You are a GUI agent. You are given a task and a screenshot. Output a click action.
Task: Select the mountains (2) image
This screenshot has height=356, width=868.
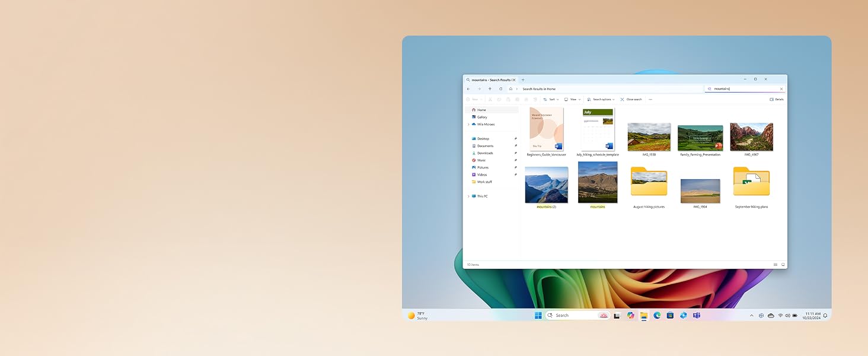547,187
